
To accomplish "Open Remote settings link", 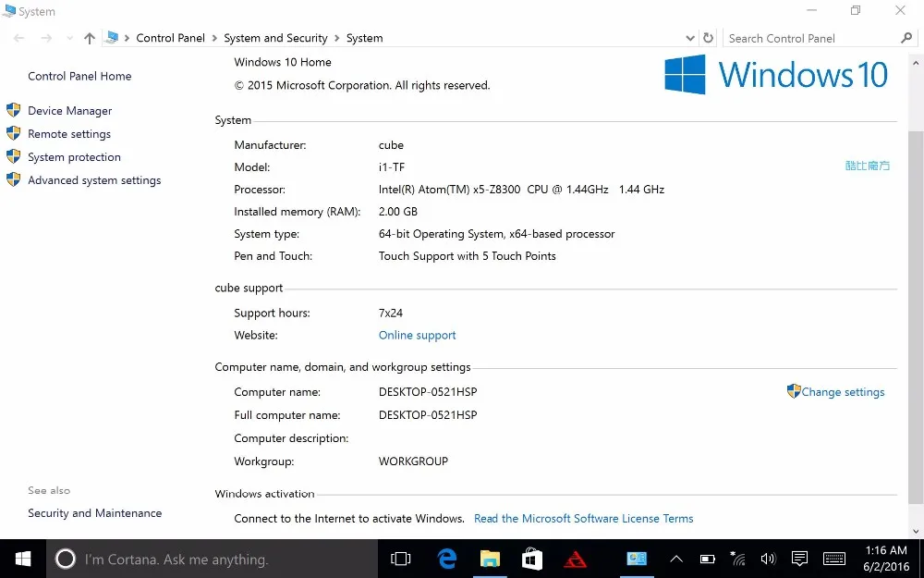I will pyautogui.click(x=69, y=134).
